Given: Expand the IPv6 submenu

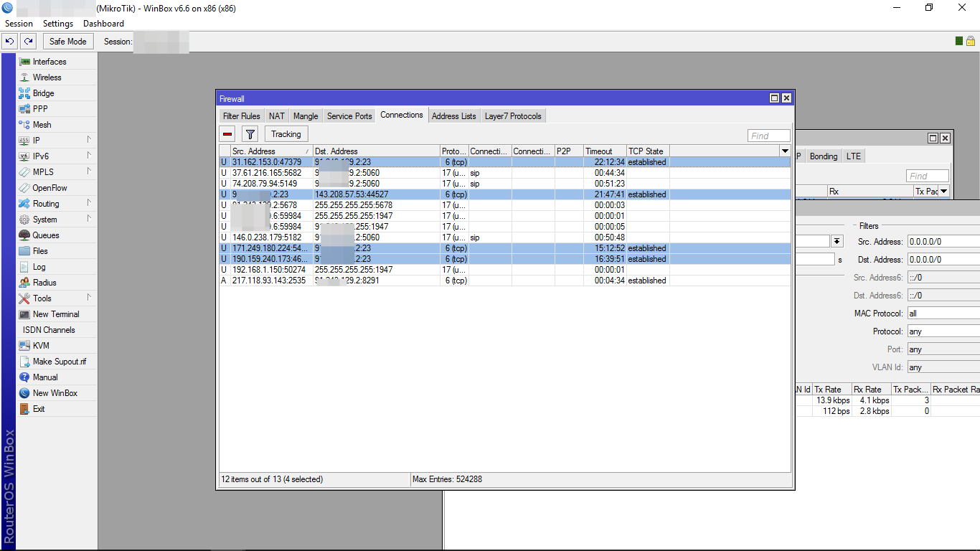Looking at the screenshot, I should [x=89, y=156].
